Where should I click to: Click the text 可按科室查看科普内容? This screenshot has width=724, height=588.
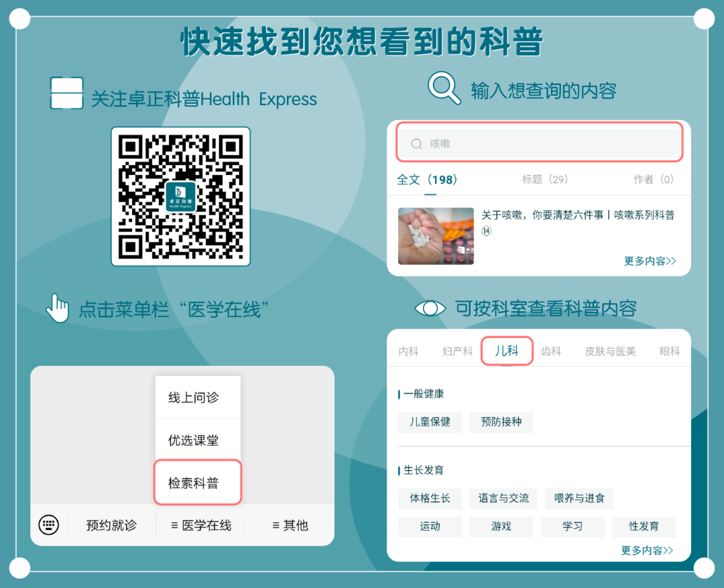[x=546, y=308]
